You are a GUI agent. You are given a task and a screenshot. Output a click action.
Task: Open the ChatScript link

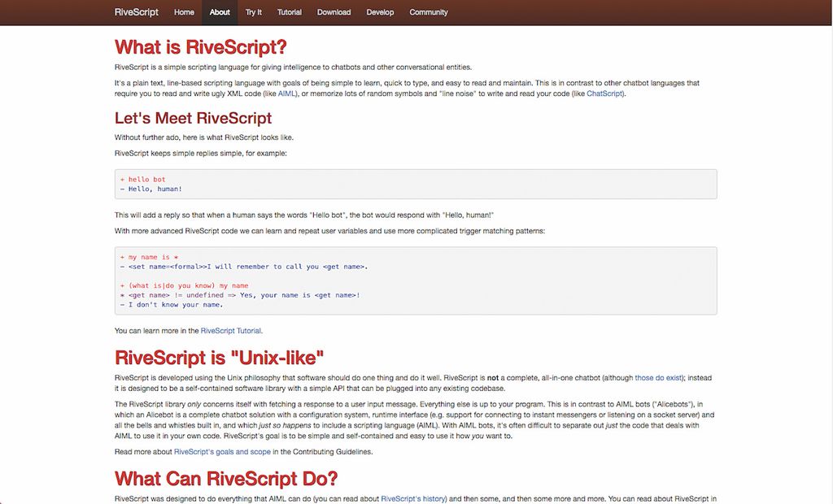pos(605,93)
